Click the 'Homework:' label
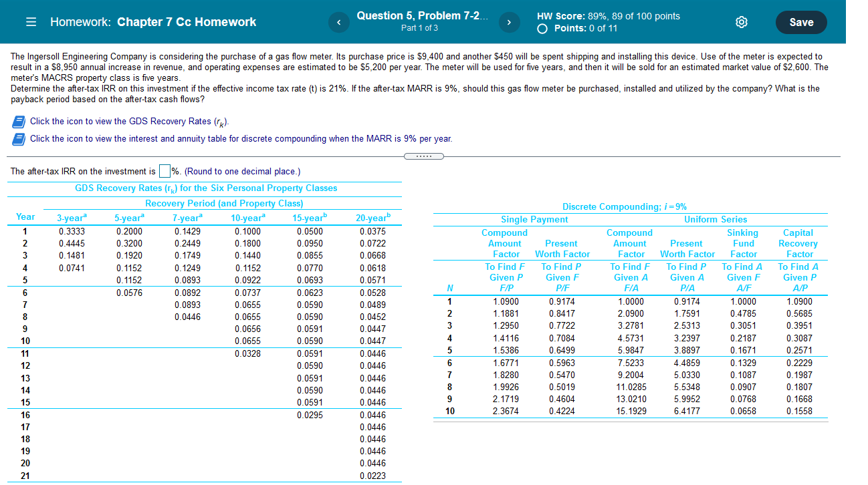Viewport: 868px width, 485px height. click(81, 22)
